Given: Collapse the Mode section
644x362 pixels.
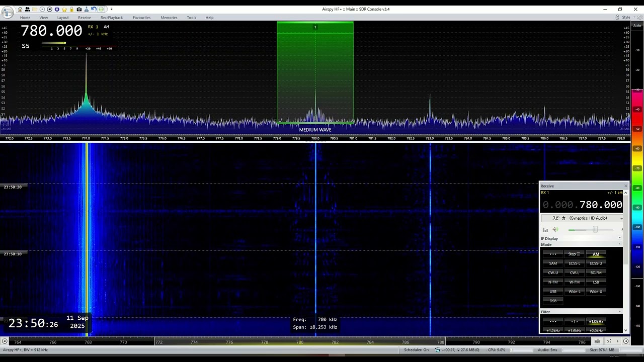Looking at the screenshot, I should tap(619, 245).
